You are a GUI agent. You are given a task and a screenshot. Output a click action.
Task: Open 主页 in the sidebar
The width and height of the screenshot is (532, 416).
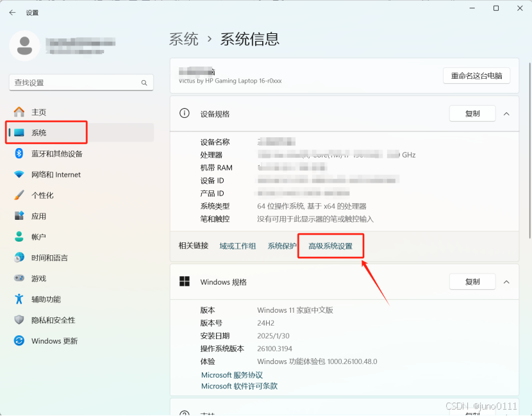pos(80,112)
